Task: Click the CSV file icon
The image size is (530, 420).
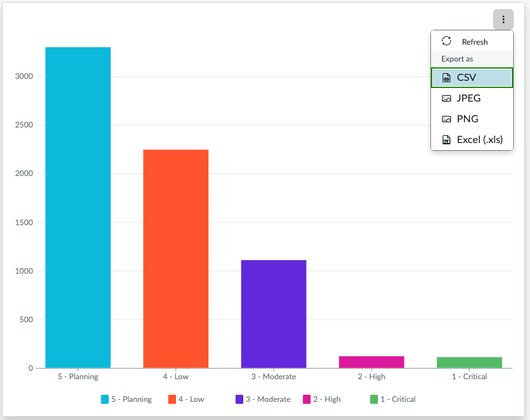Action: pyautogui.click(x=446, y=78)
